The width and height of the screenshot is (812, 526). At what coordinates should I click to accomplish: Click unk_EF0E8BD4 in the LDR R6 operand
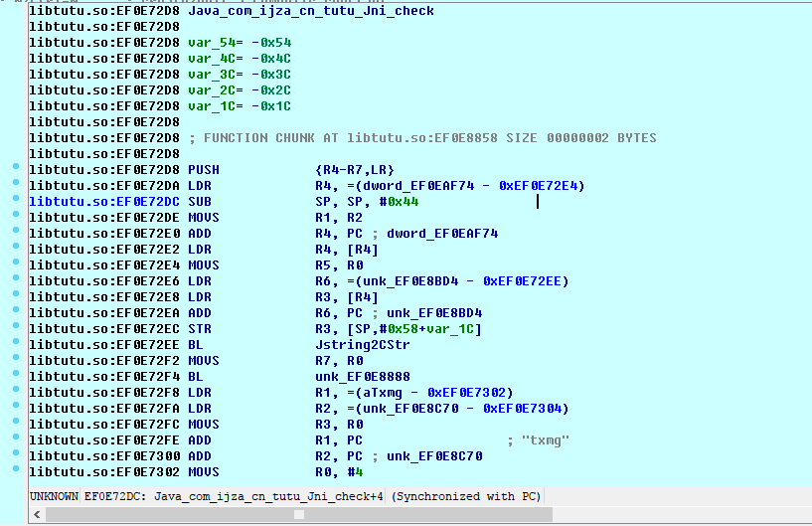click(x=410, y=281)
